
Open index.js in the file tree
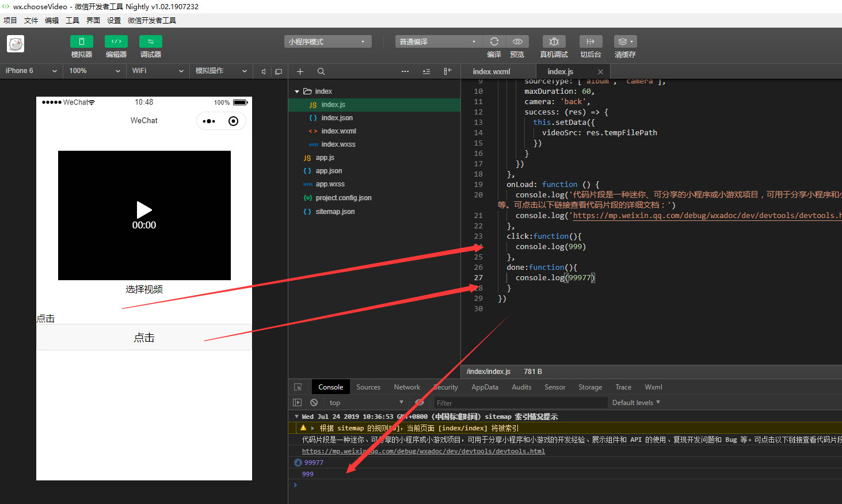(374, 105)
